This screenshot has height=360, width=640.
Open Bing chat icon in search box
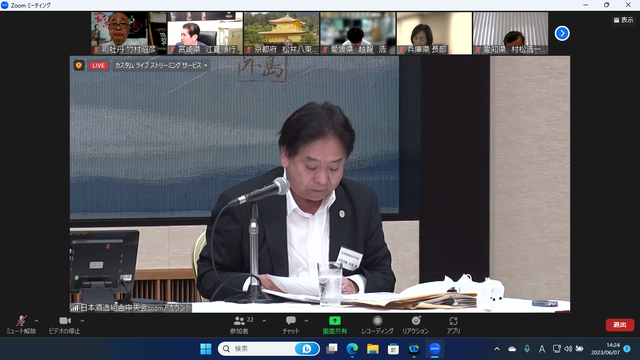pos(307,349)
